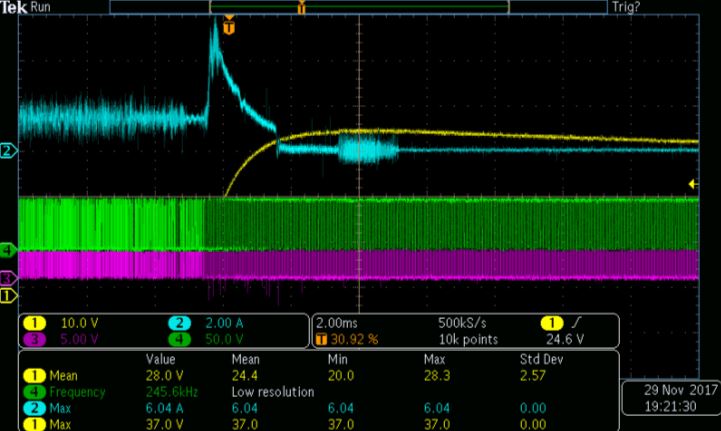Screen dimensions: 721x431
Task: Click the orange T badge beside 30.92 %
Action: pyautogui.click(x=321, y=340)
